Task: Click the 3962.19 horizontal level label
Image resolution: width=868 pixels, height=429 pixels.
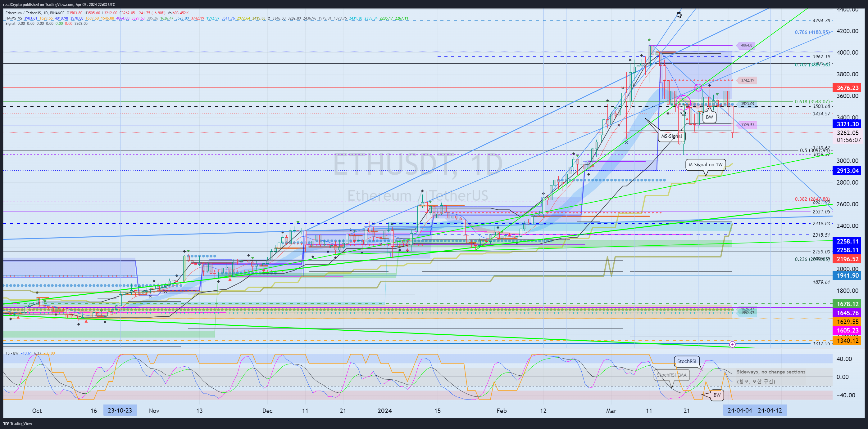Action: click(x=821, y=57)
